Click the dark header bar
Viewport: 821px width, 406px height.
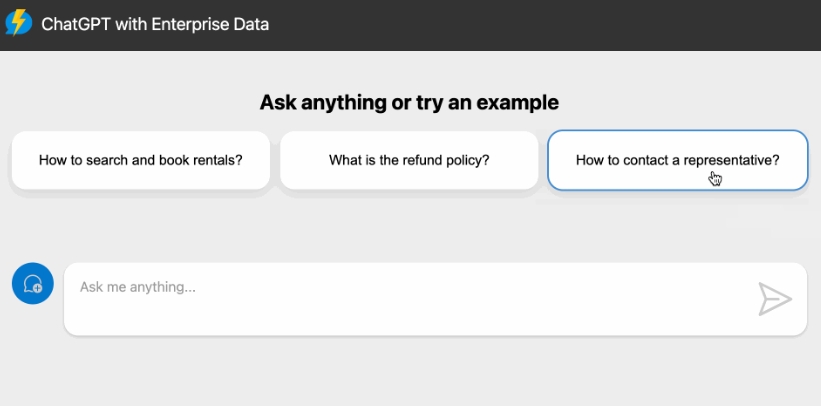[x=550, y=25]
